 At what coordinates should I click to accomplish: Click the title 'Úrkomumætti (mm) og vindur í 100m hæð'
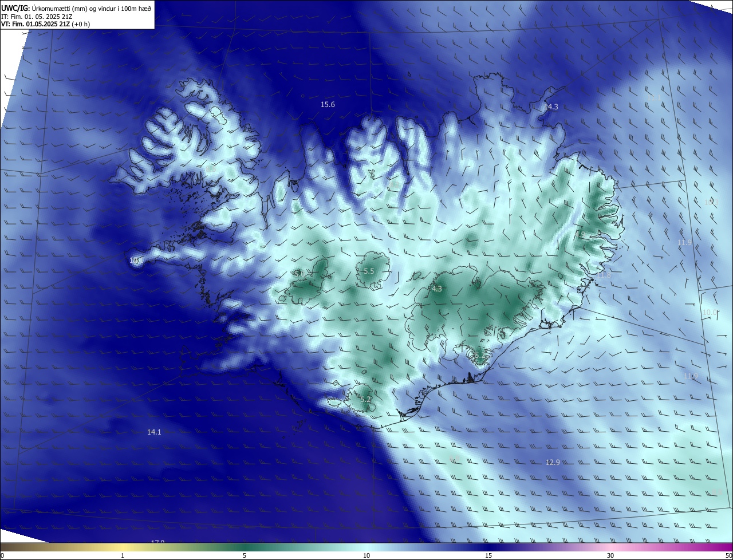pyautogui.click(x=90, y=8)
